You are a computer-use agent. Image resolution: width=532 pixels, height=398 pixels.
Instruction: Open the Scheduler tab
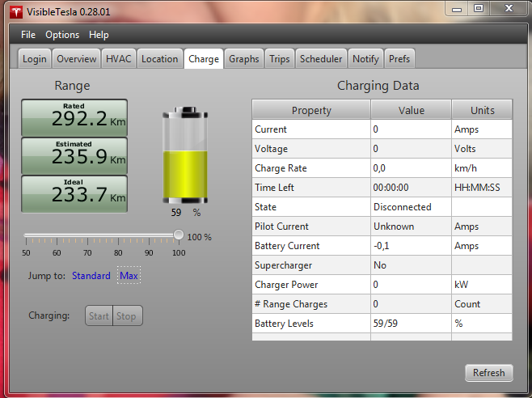321,59
